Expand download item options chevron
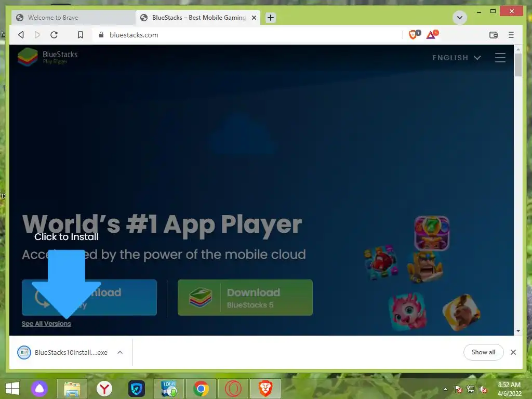 [x=120, y=353]
